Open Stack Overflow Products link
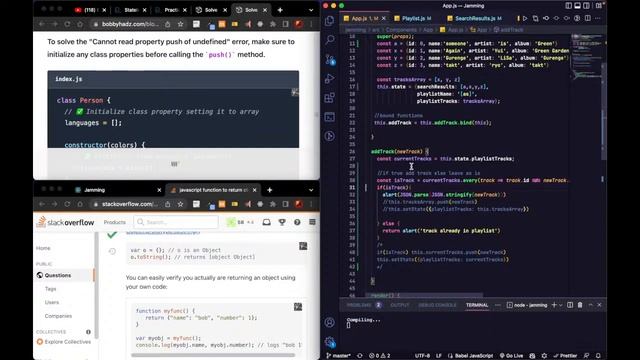 pyautogui.click(x=115, y=222)
